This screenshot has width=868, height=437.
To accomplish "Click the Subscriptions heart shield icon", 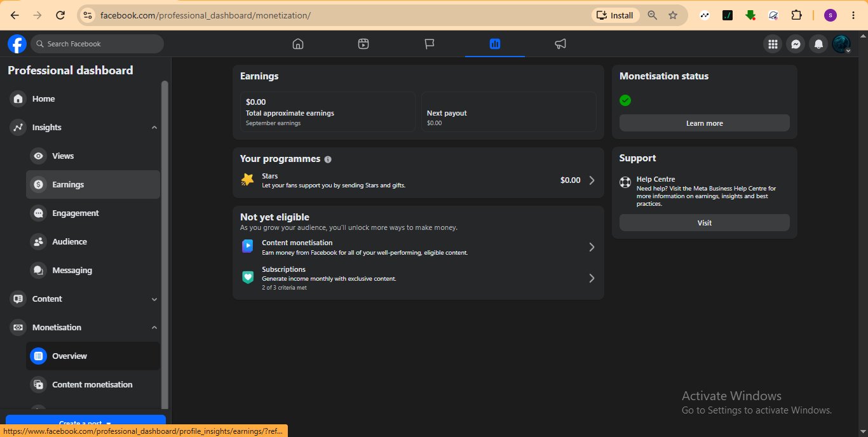I will (x=247, y=278).
